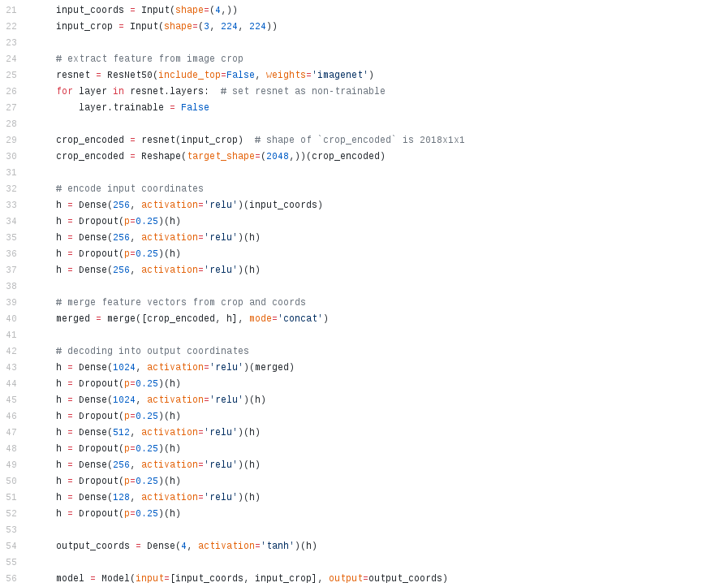Click the "include_top" keyword argument

coord(189,75)
